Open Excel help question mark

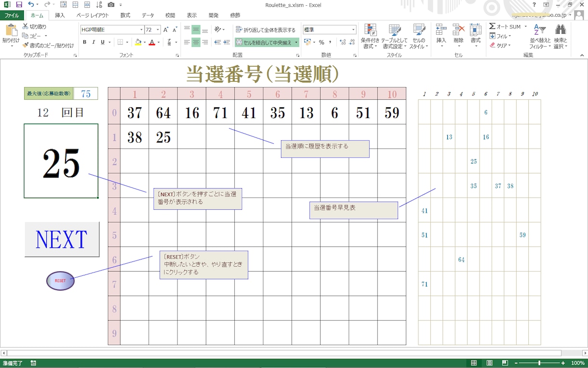click(x=534, y=5)
